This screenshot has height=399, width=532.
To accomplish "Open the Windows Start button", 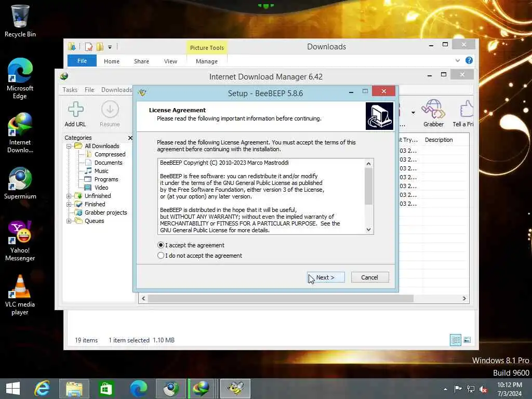I will [x=13, y=389].
